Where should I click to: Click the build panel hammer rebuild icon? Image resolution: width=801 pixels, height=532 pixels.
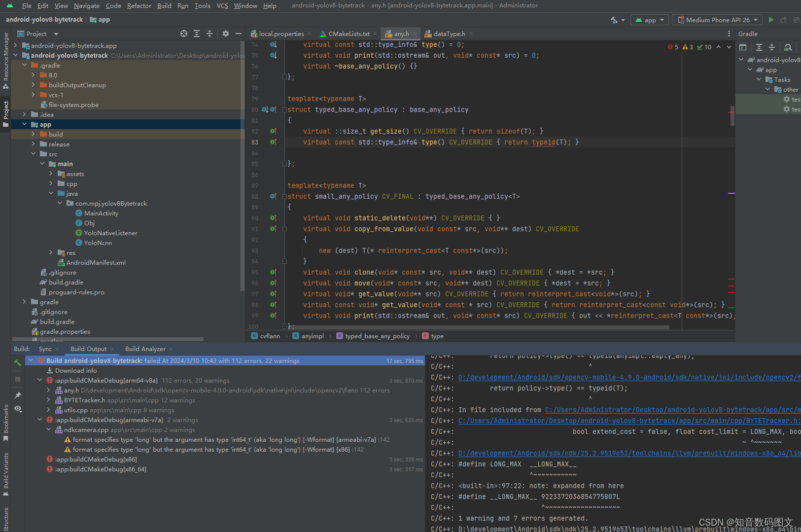pos(18,363)
